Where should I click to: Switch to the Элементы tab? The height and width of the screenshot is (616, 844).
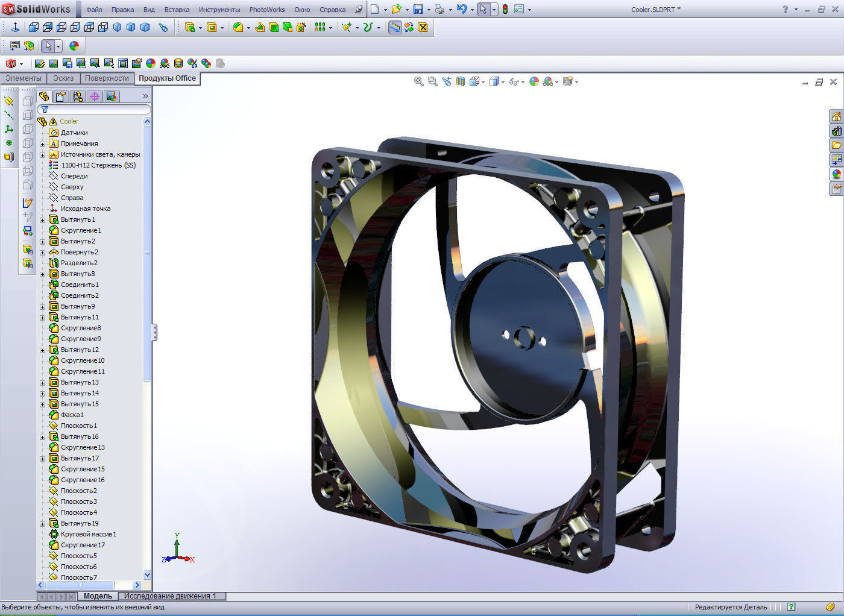click(x=24, y=78)
